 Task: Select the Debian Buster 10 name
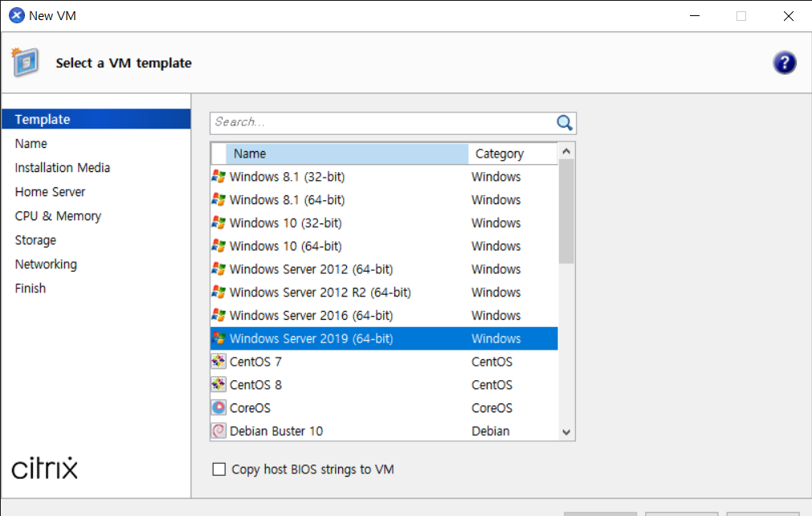point(276,431)
